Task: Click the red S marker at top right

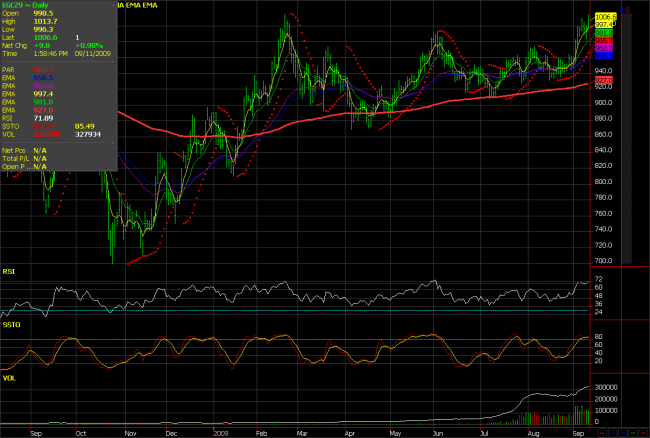Action: point(628,10)
